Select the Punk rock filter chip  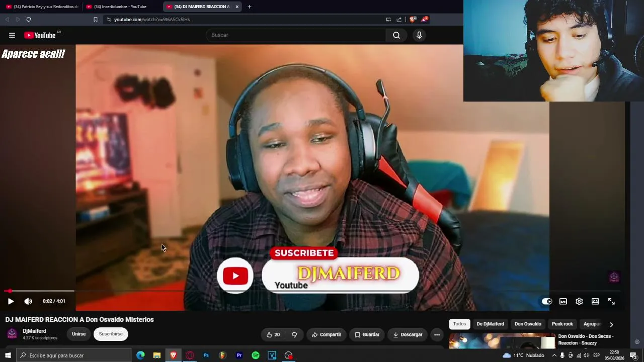(x=562, y=324)
